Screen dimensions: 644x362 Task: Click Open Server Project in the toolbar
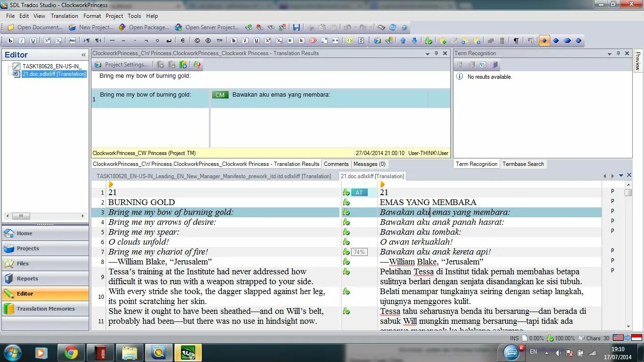pos(207,27)
